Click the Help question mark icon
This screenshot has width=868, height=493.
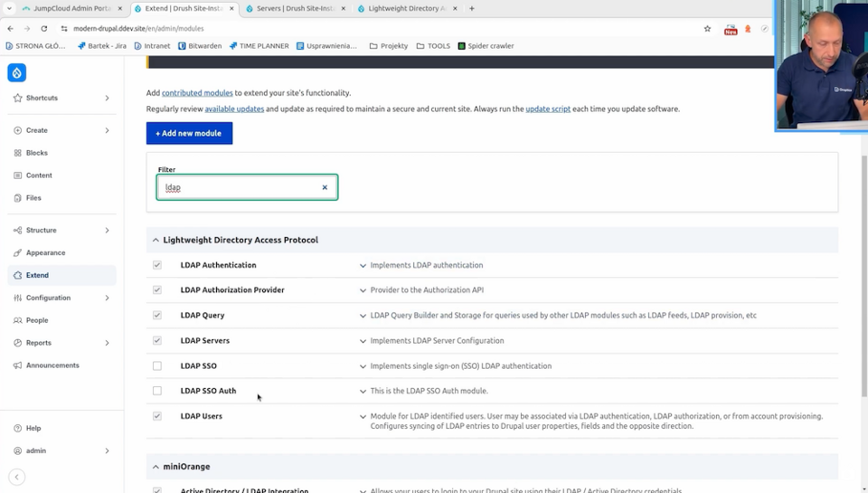pos(18,428)
